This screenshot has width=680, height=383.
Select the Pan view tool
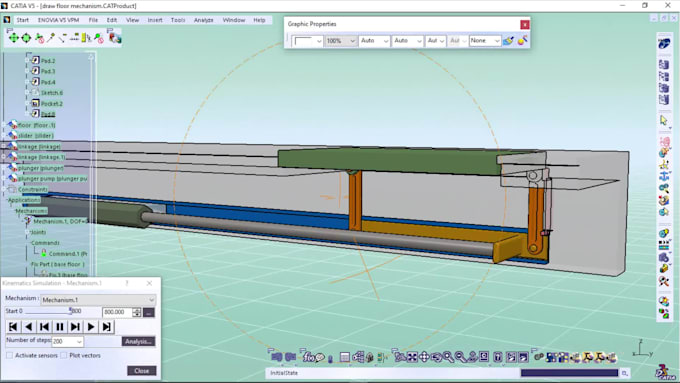click(424, 357)
